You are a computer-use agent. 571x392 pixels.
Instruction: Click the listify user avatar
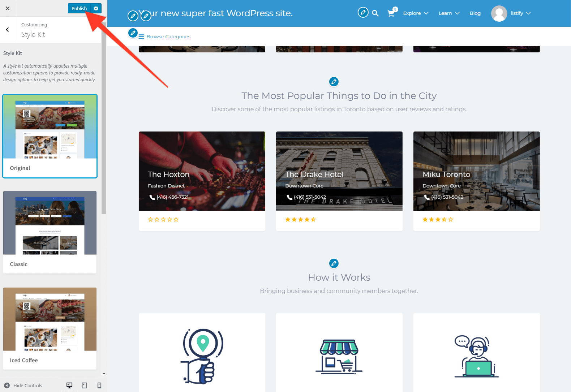(499, 13)
